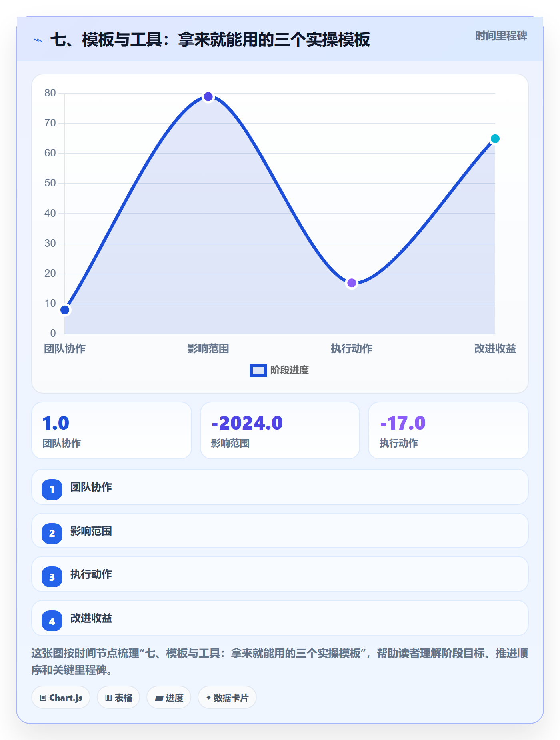The image size is (560, 740).
Task: Select the 时间里程碑 tag in the header
Action: coord(501,36)
